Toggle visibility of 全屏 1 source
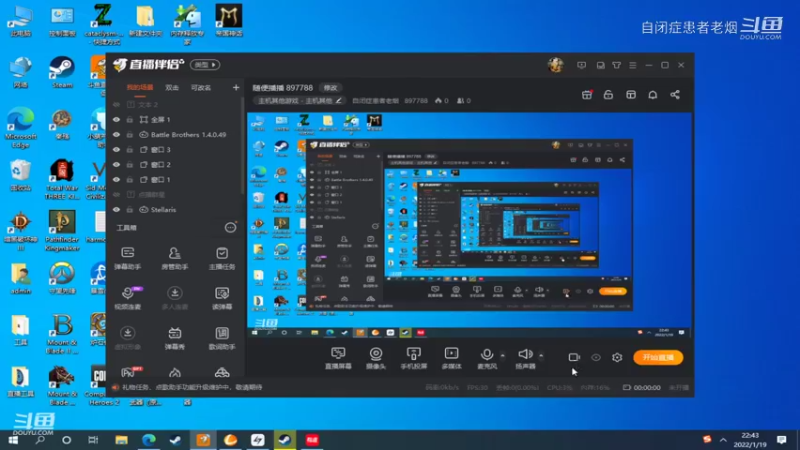This screenshot has width=800, height=450. coord(116,119)
